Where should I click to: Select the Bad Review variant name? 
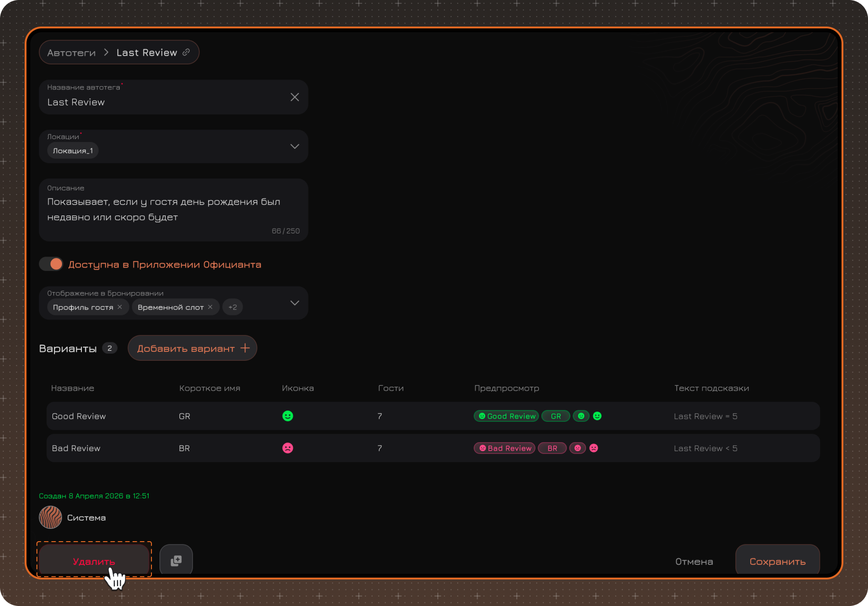[76, 448]
